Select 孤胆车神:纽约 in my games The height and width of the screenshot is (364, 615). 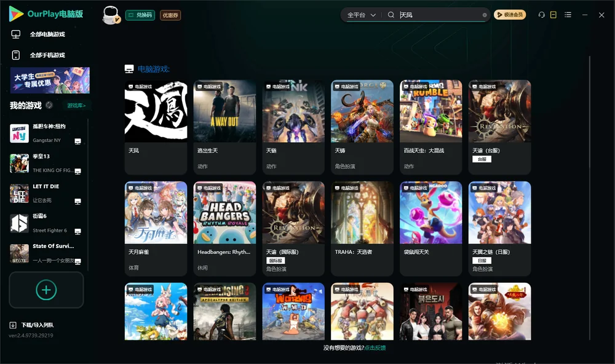coord(46,133)
